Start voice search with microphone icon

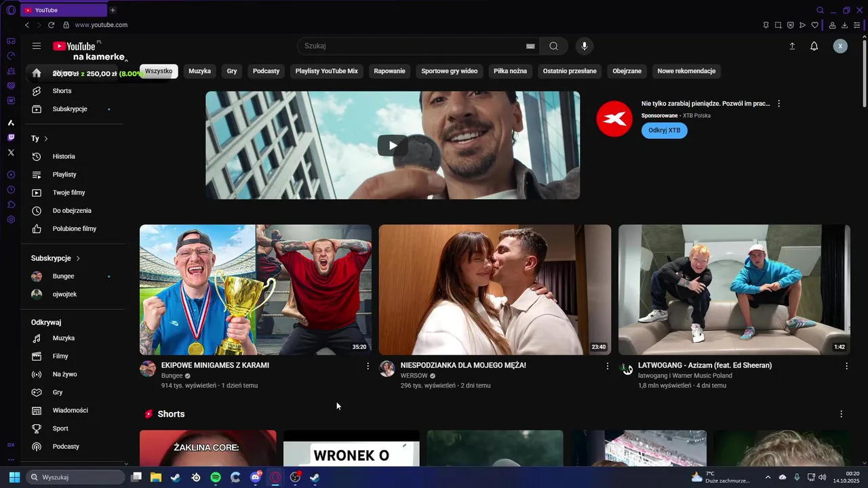click(x=585, y=46)
